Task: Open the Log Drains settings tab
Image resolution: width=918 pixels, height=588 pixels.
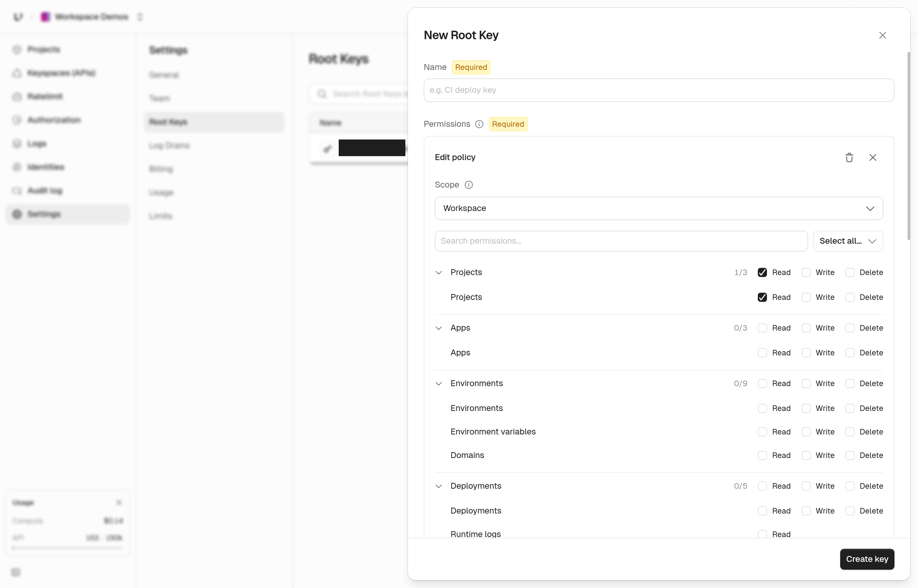Action: 169,145
